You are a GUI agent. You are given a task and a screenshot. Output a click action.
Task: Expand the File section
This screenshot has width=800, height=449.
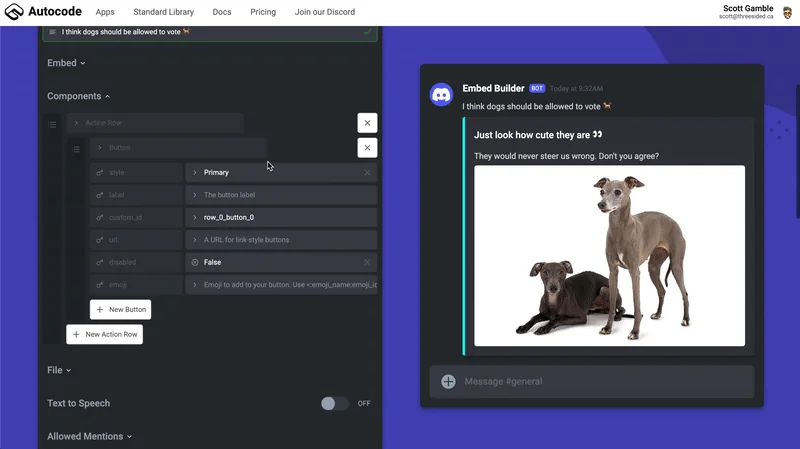pyautogui.click(x=59, y=370)
